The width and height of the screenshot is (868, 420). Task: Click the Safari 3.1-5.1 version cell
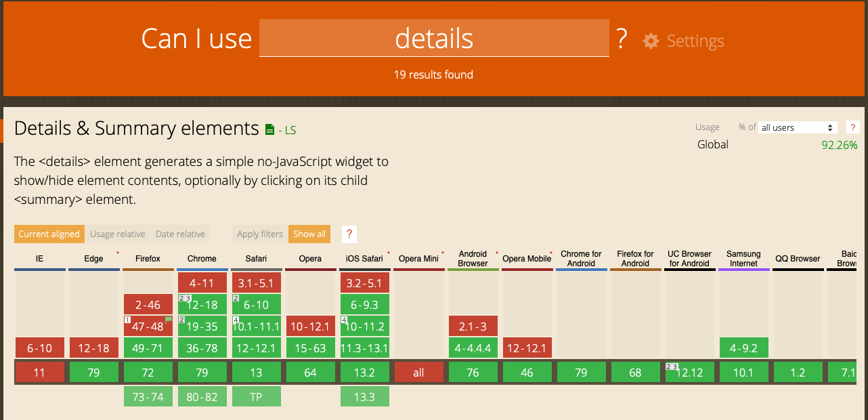coord(257,283)
